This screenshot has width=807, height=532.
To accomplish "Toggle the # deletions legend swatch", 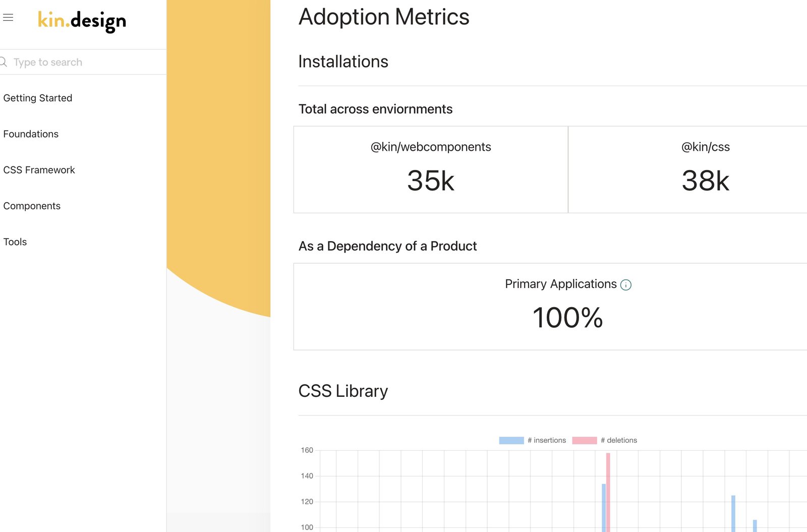I will pyautogui.click(x=585, y=440).
